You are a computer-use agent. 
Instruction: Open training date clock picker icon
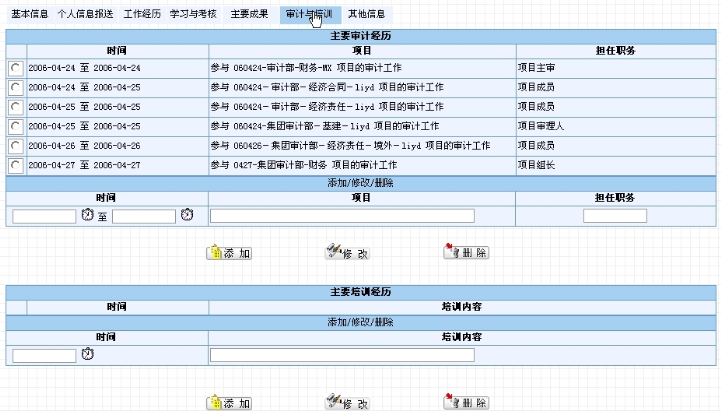[x=88, y=355]
